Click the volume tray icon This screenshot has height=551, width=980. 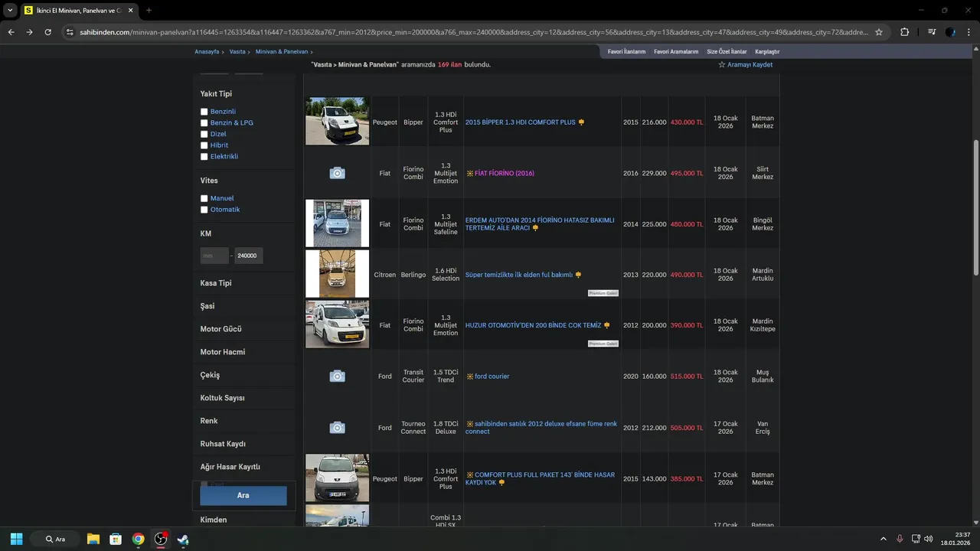coord(929,539)
